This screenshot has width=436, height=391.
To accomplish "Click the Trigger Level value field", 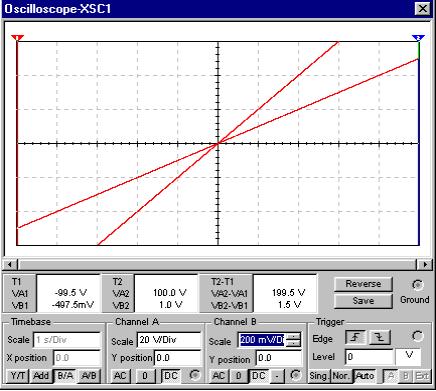I will [369, 357].
